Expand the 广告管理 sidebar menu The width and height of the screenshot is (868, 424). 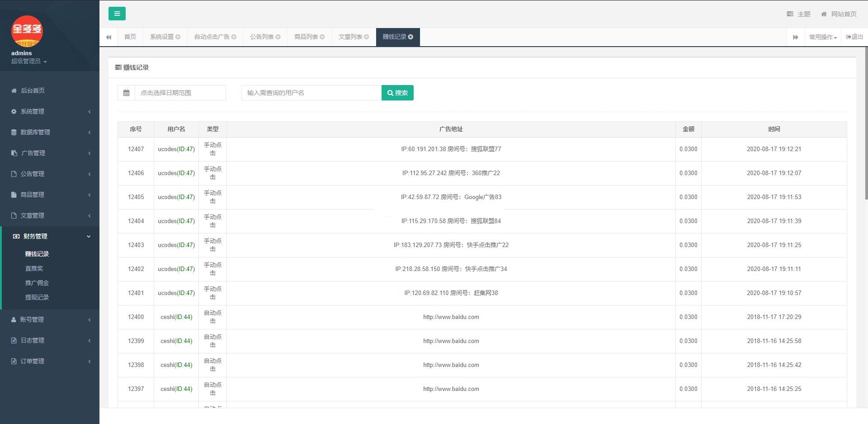[x=50, y=153]
